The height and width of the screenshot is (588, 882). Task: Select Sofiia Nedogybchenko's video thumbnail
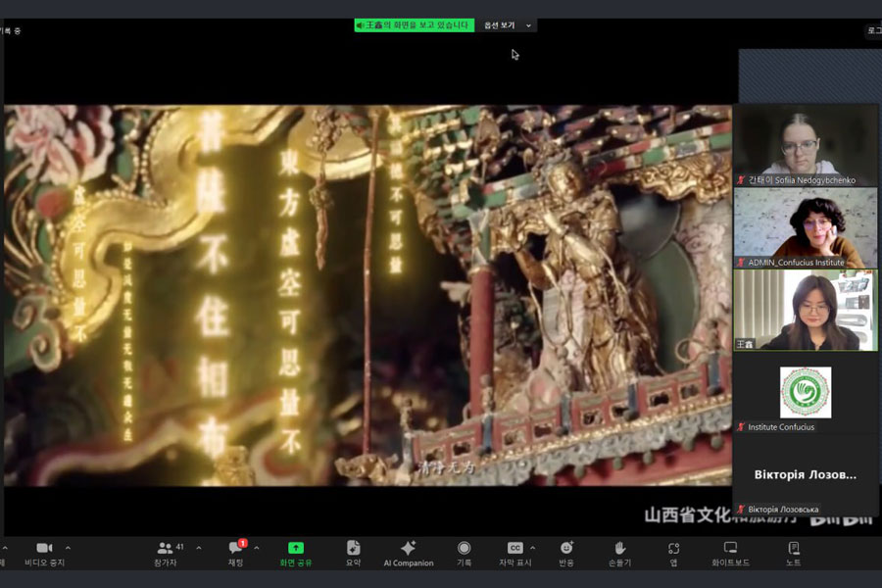pos(806,145)
